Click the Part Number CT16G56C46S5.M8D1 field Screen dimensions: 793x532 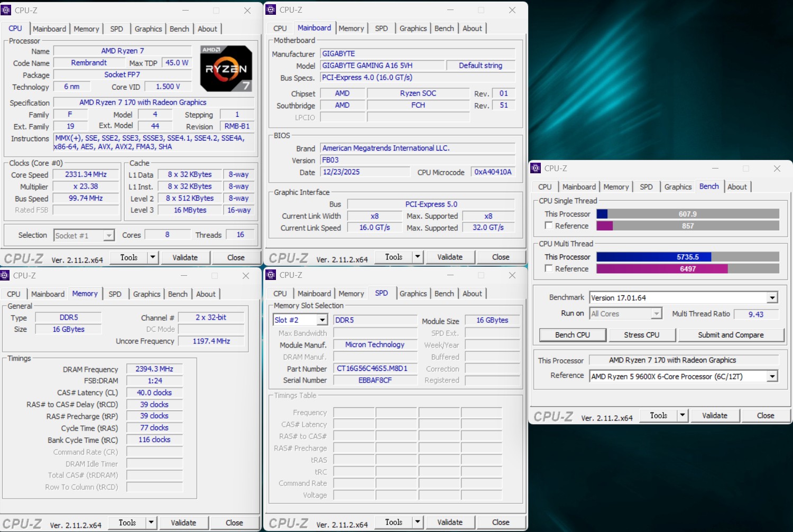[375, 369]
